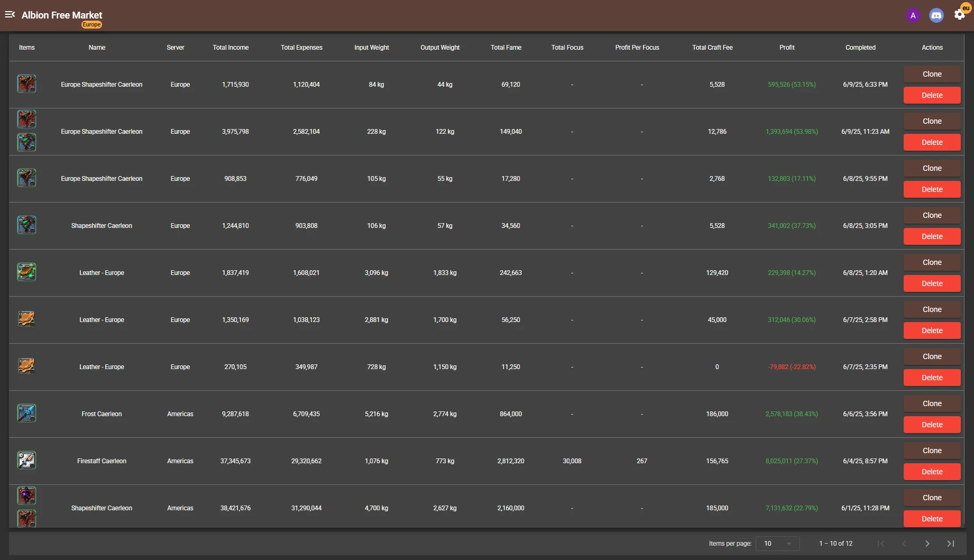
Task: Clone the Frost Caerleon entry
Action: click(932, 403)
